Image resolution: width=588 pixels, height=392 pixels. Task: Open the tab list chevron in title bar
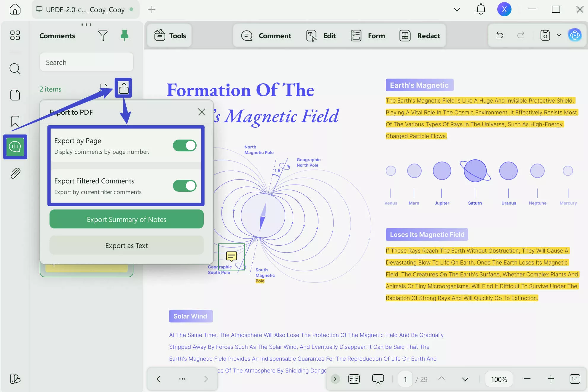pos(457,9)
